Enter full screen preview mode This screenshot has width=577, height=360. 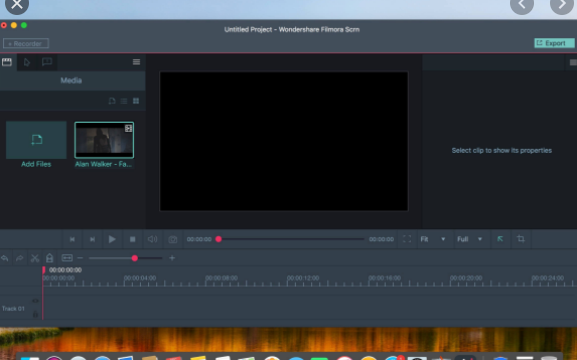[407, 239]
